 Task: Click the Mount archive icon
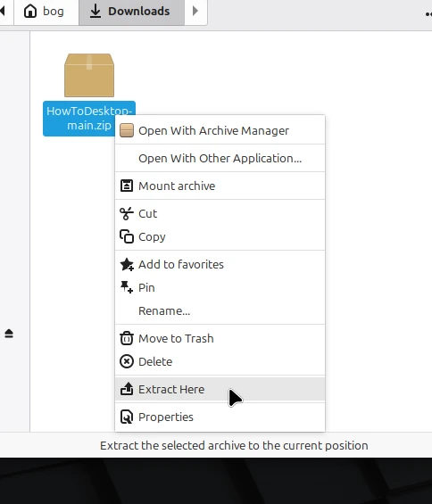127,186
